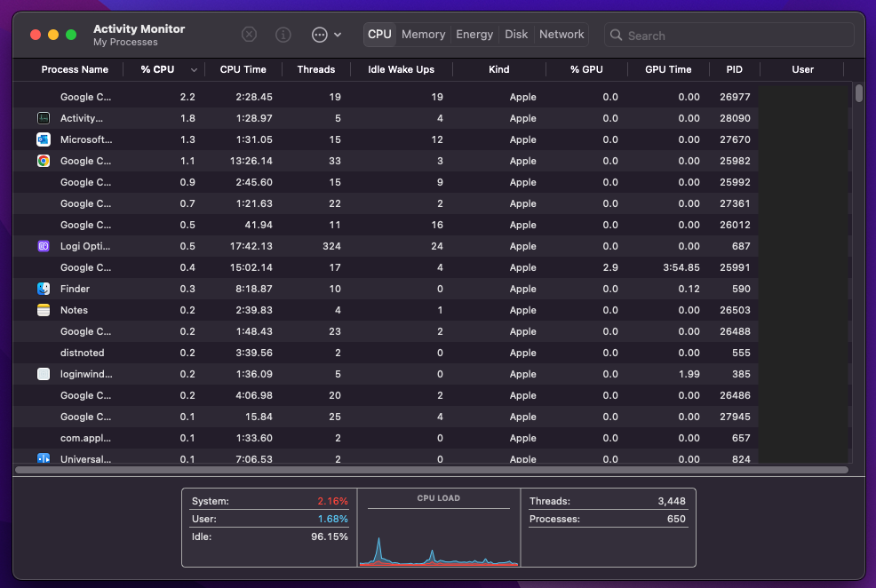This screenshot has height=588, width=876.
Task: Click the CPU Time value 17:42.13
Action: point(251,246)
